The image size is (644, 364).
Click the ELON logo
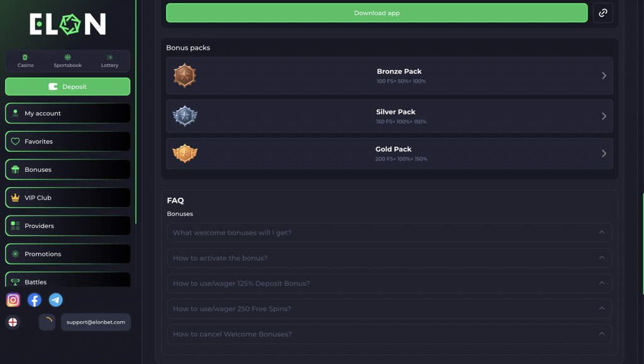tap(68, 25)
